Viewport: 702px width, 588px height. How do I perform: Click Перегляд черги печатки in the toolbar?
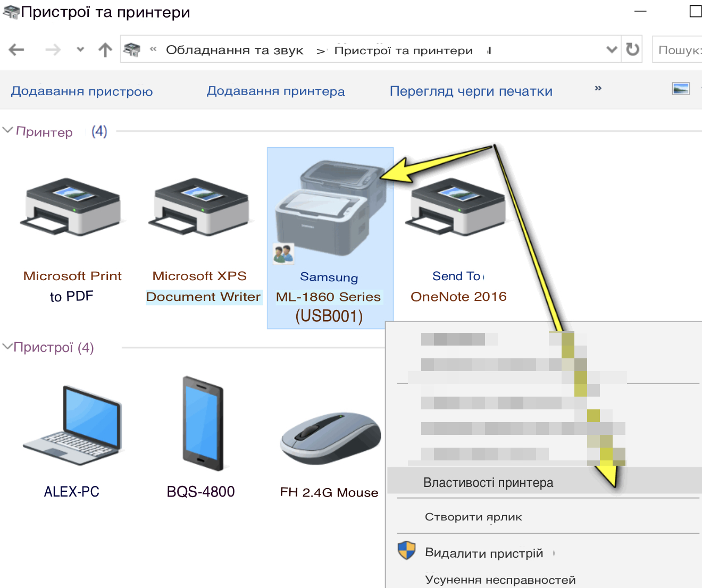coord(471,91)
